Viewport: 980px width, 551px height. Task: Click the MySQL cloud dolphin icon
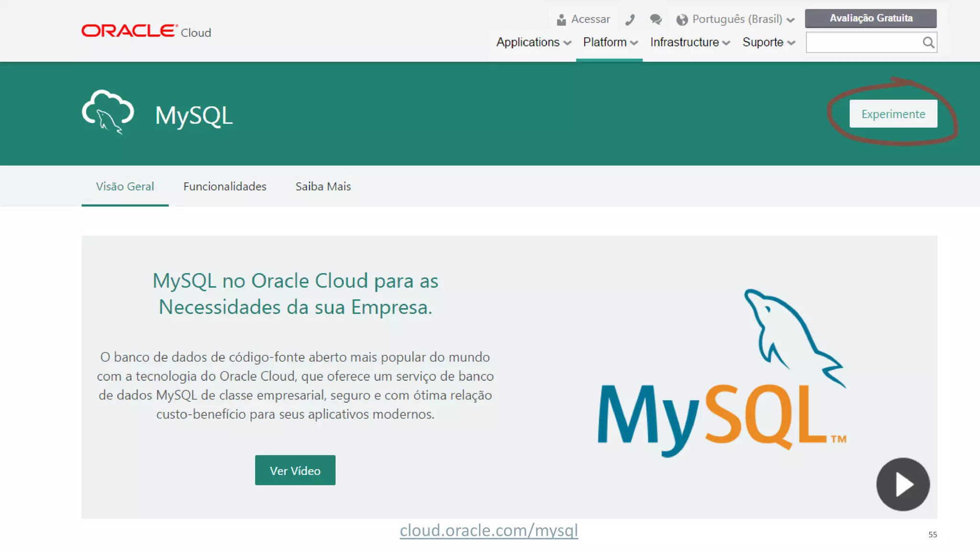click(108, 112)
